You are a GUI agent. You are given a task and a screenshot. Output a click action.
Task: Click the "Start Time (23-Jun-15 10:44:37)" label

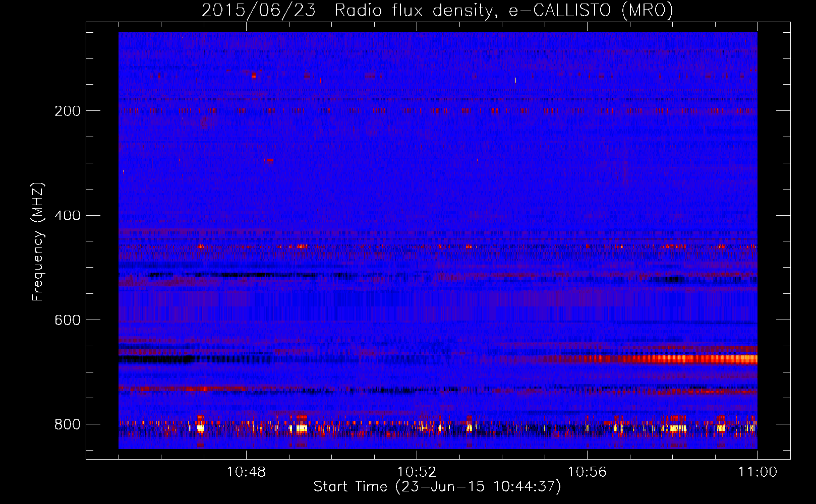click(x=437, y=487)
